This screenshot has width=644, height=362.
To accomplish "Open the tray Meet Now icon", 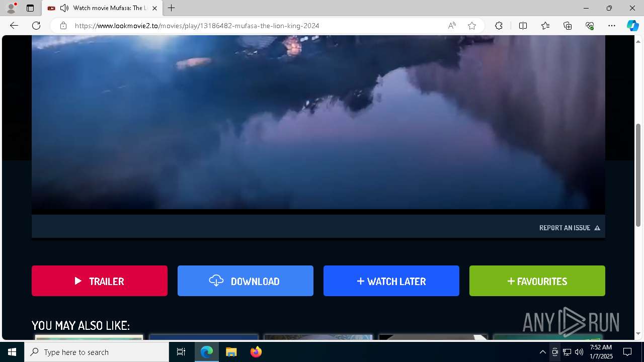I will click(x=554, y=352).
